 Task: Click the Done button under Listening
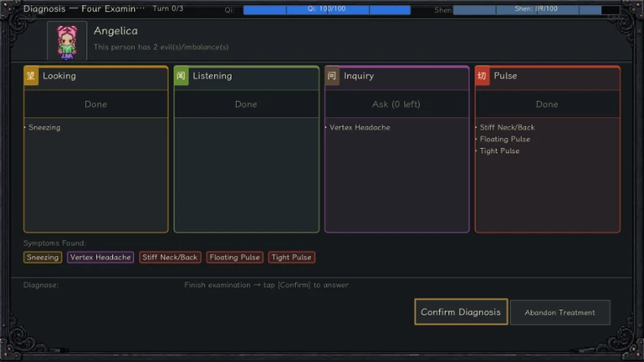click(246, 104)
